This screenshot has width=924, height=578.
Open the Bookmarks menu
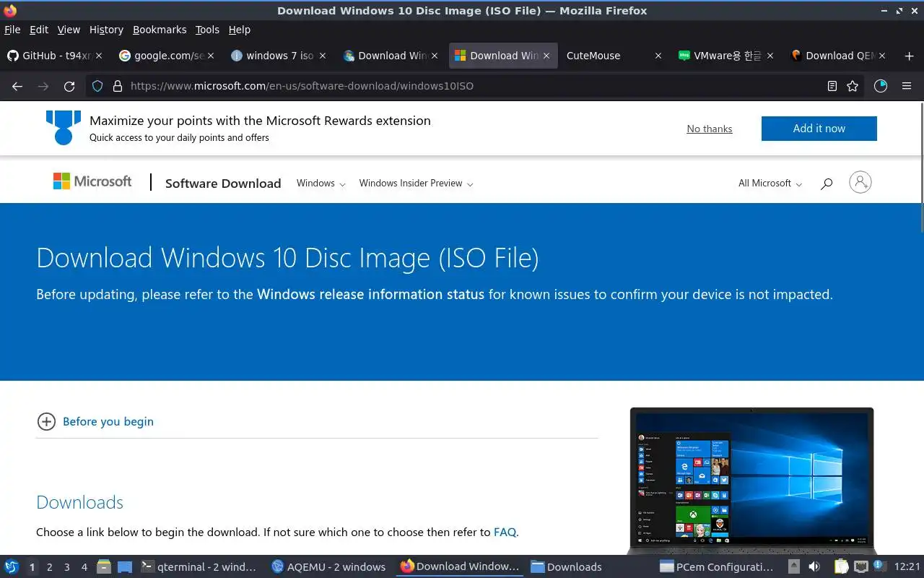[x=160, y=30]
